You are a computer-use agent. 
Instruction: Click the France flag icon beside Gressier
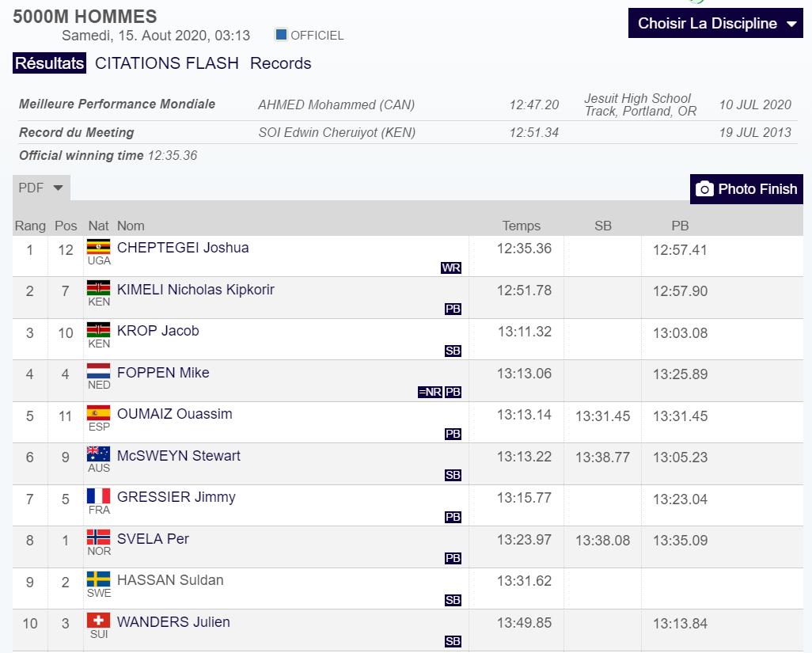coord(99,496)
